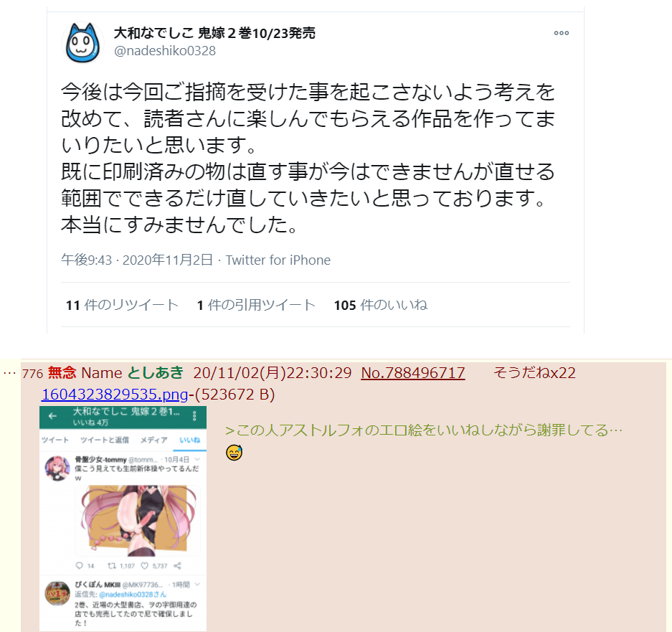Open the @nadeshiko0328 profile handle
The image size is (672, 632).
click(x=164, y=51)
